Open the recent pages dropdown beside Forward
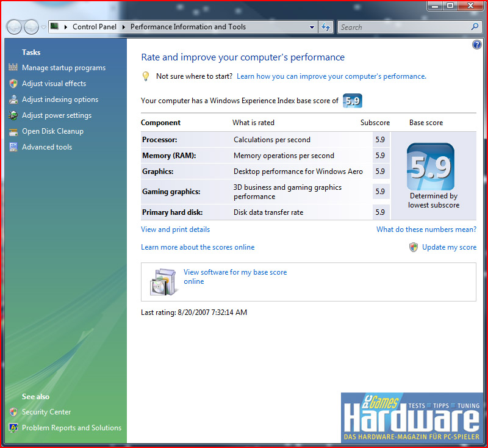The width and height of the screenshot is (488, 448). point(43,27)
